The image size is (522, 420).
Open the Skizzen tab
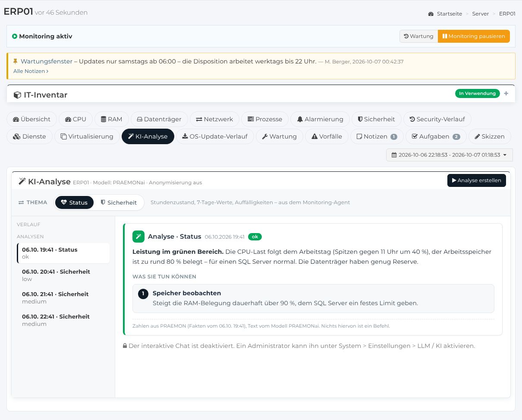[x=490, y=136]
